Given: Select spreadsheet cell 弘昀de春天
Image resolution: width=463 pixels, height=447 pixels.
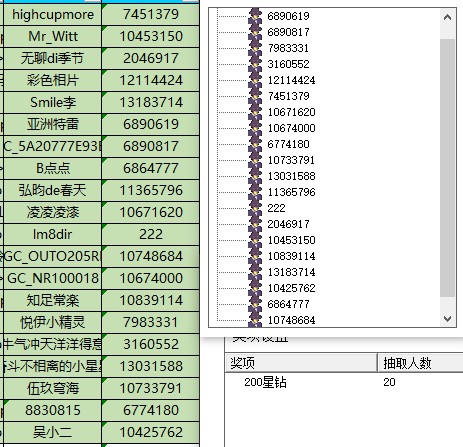Looking at the screenshot, I should [53, 190].
